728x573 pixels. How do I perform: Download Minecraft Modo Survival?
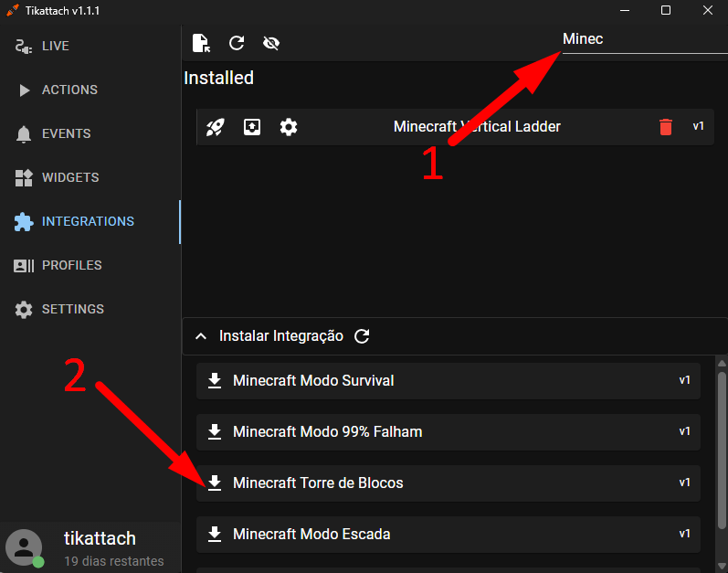tap(215, 380)
